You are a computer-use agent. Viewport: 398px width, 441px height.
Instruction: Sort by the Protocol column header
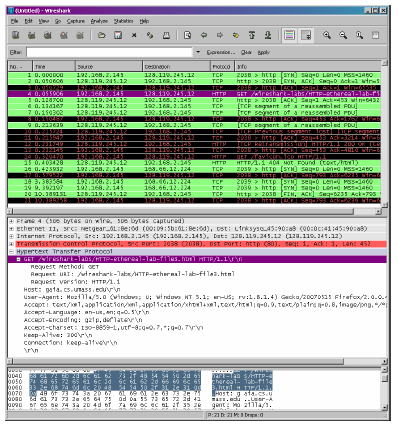tap(222, 67)
